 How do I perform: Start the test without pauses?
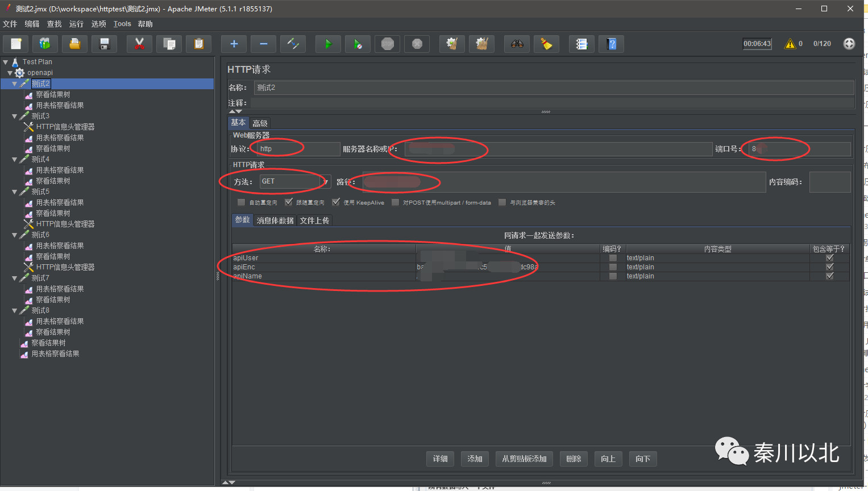358,44
